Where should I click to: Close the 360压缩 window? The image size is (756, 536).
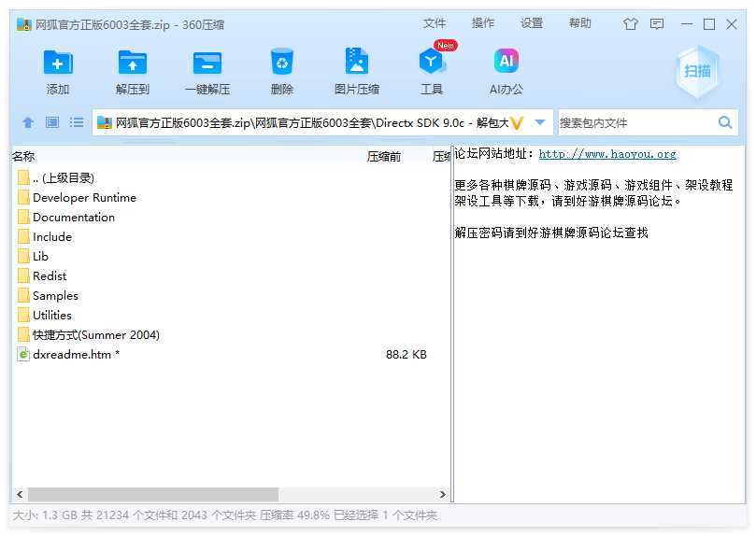click(x=732, y=24)
